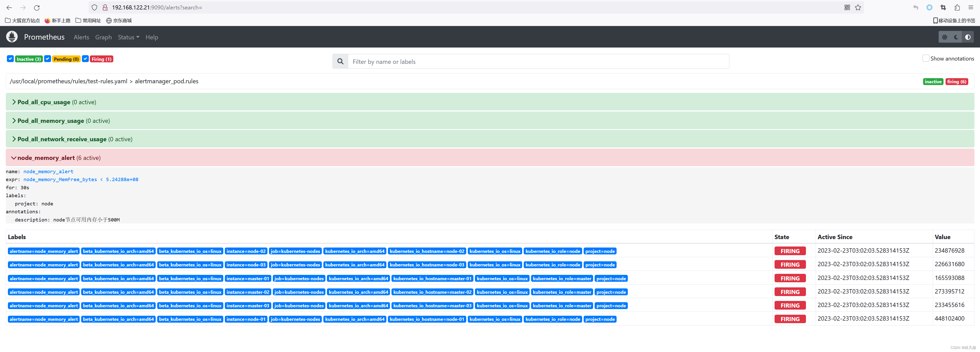Screen dimensions: 980x352
Task: Focus the Filter by name or labels field
Action: point(538,61)
